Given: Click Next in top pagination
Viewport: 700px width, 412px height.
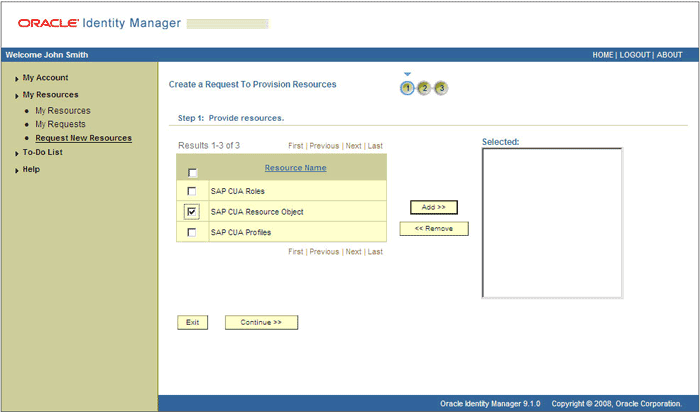Looking at the screenshot, I should pos(353,146).
